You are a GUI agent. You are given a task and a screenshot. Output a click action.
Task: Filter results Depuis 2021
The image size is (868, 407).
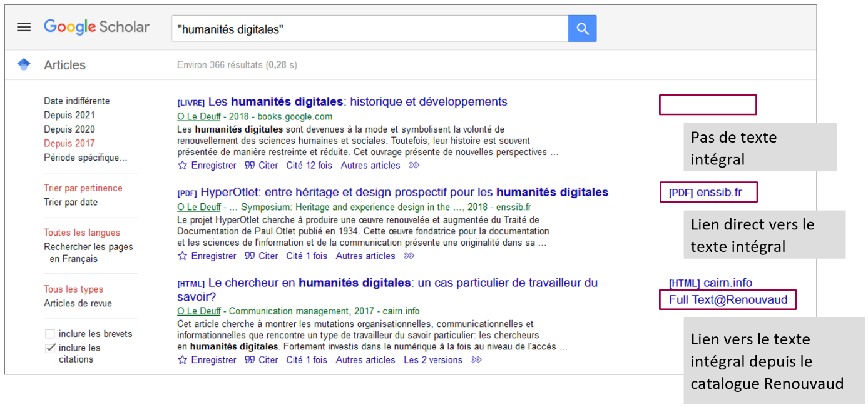coord(69,115)
